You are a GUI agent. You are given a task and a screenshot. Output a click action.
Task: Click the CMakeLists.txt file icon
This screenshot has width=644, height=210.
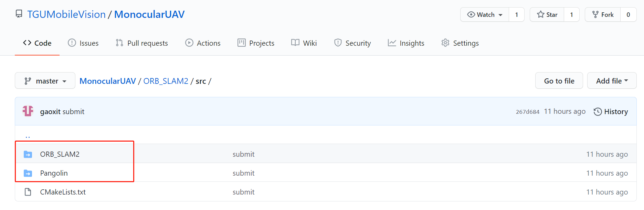[x=28, y=192]
